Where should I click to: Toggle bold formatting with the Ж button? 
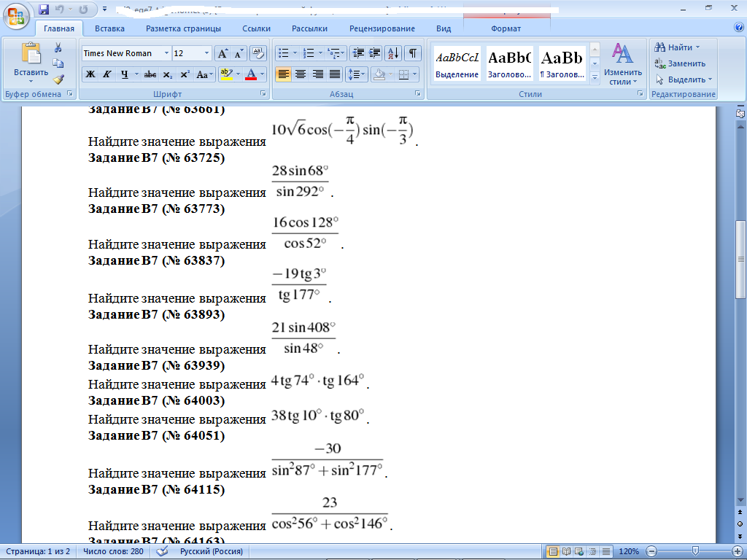90,74
